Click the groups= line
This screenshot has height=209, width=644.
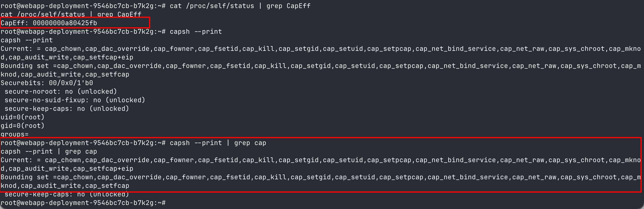(x=15, y=134)
